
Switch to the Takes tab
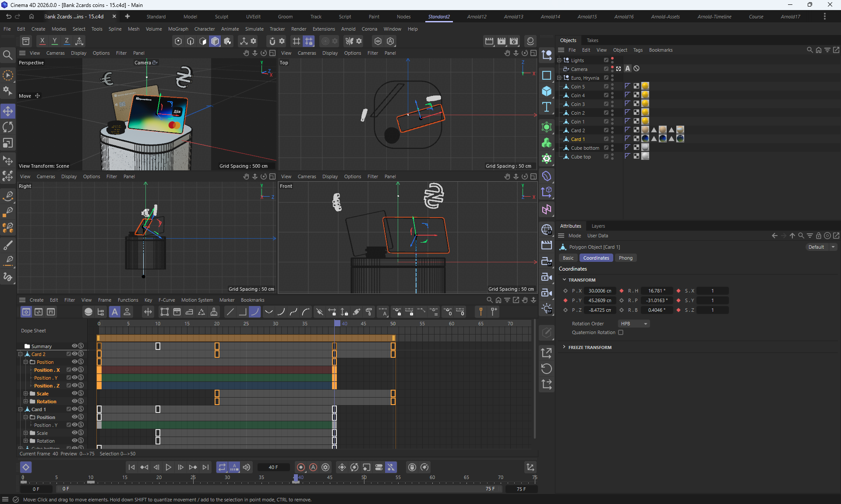click(592, 40)
